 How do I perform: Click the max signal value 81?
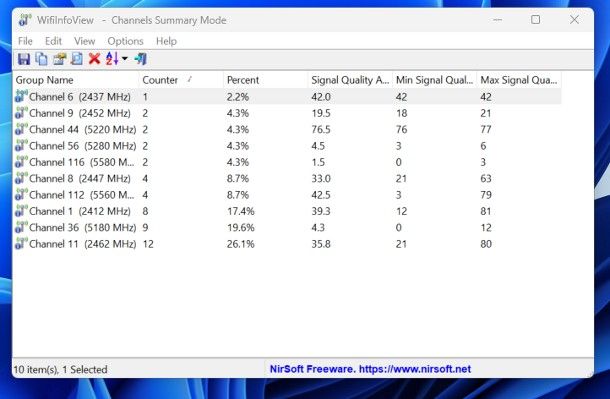(x=486, y=211)
